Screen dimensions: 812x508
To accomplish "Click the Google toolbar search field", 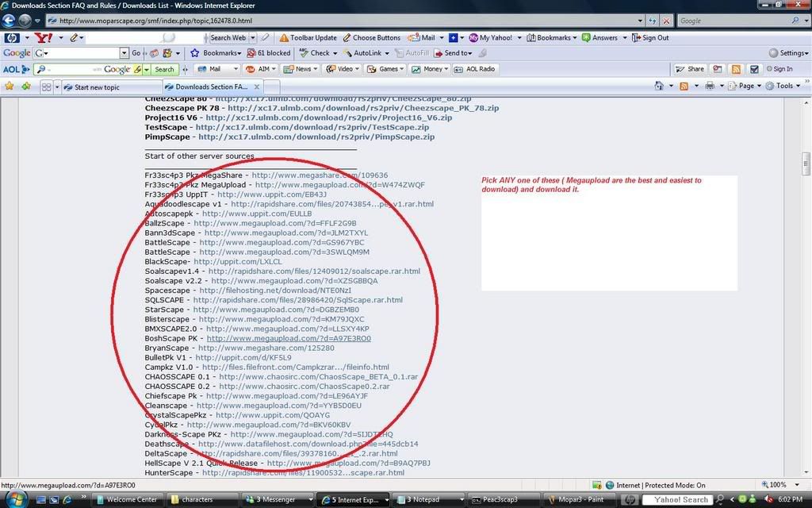I will pos(81,53).
